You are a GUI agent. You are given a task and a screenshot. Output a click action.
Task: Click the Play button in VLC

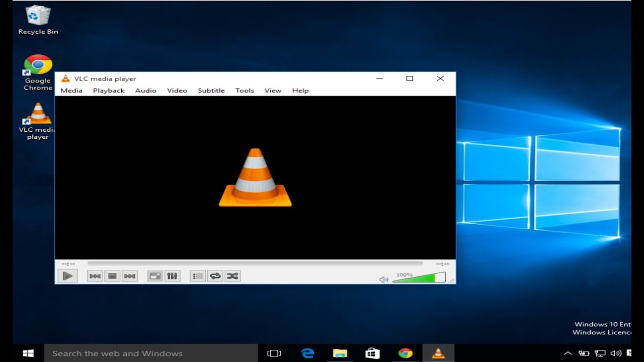(67, 276)
